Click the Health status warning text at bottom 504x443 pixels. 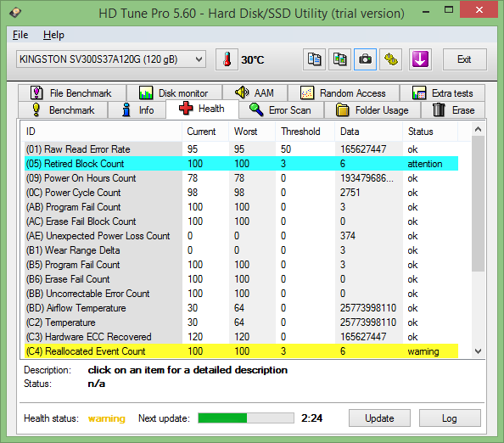(x=107, y=418)
